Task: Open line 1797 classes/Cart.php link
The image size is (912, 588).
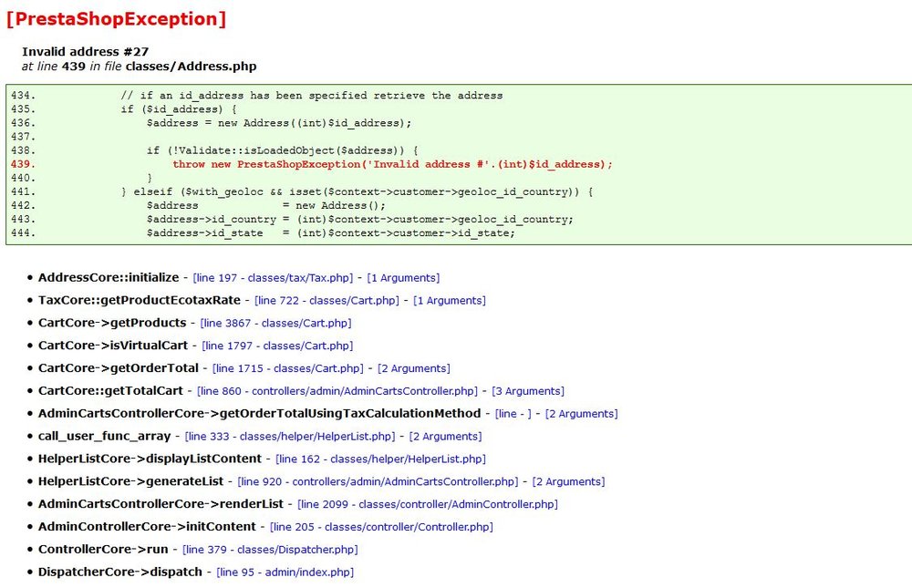Action: 277,346
